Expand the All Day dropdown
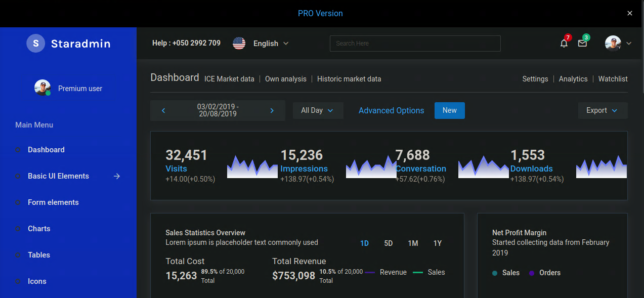 [317, 110]
